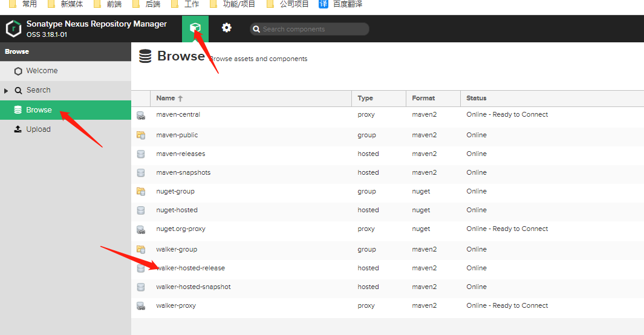Click the maven-public group folder icon
Image resolution: width=644 pixels, height=335 pixels.
click(141, 135)
